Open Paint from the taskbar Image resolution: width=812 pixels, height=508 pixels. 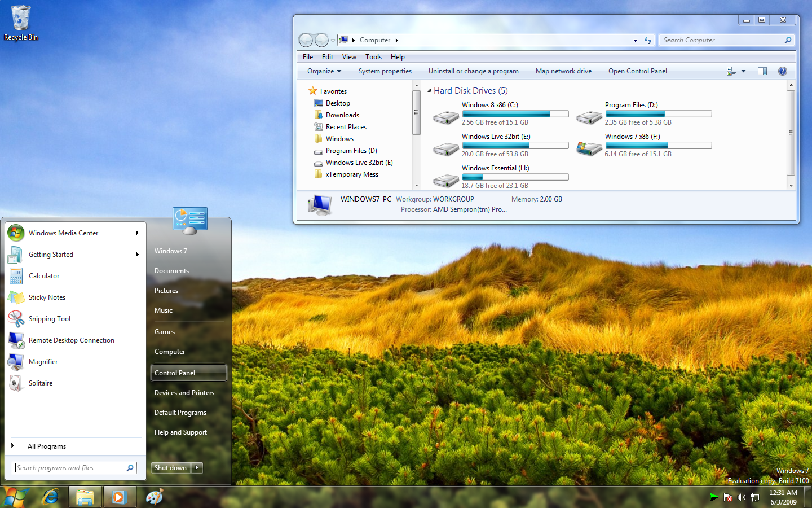click(154, 497)
